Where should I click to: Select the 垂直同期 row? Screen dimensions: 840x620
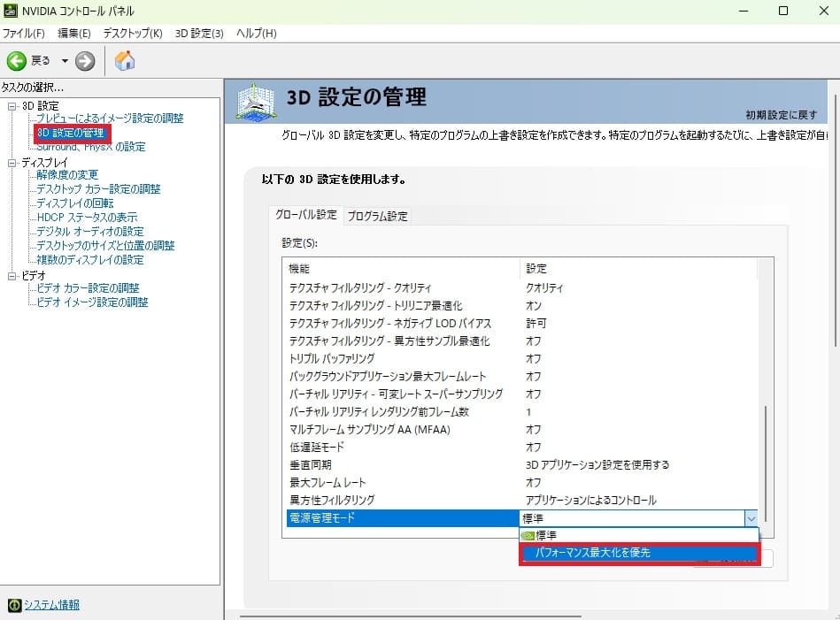[x=521, y=464]
